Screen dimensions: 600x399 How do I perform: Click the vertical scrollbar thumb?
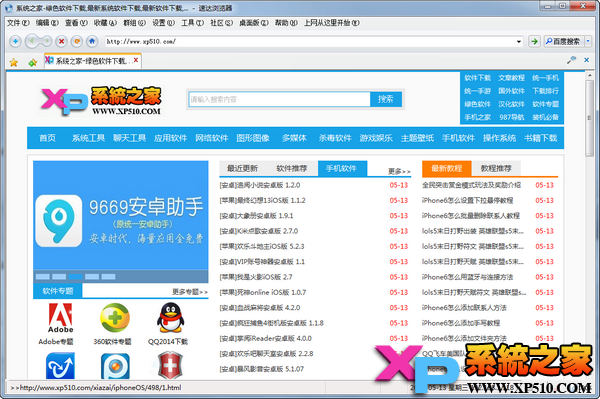(589, 118)
